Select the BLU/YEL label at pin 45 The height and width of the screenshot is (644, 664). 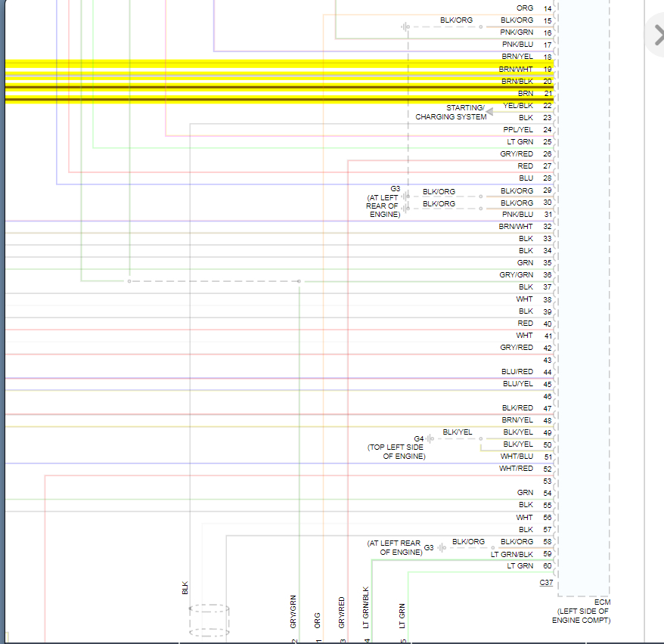[517, 384]
